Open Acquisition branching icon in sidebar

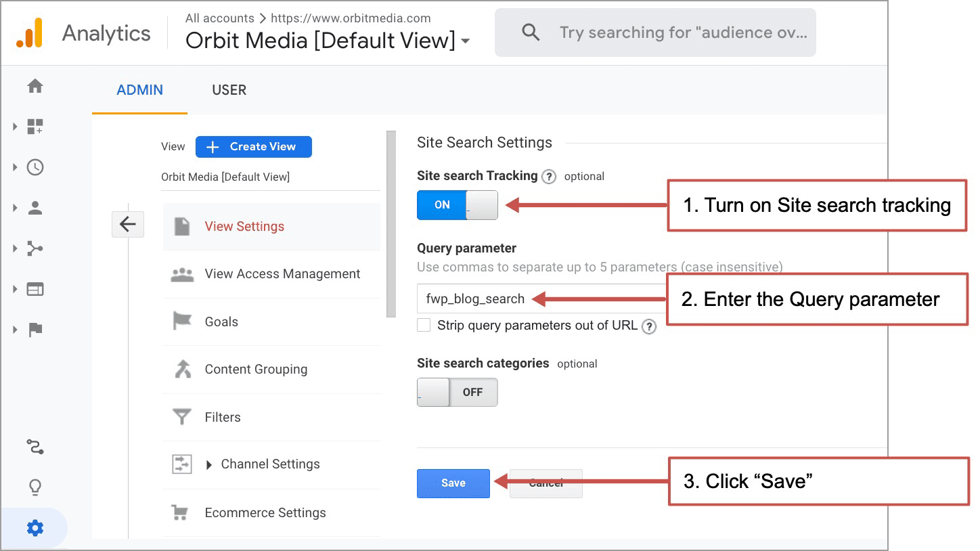pyautogui.click(x=35, y=248)
